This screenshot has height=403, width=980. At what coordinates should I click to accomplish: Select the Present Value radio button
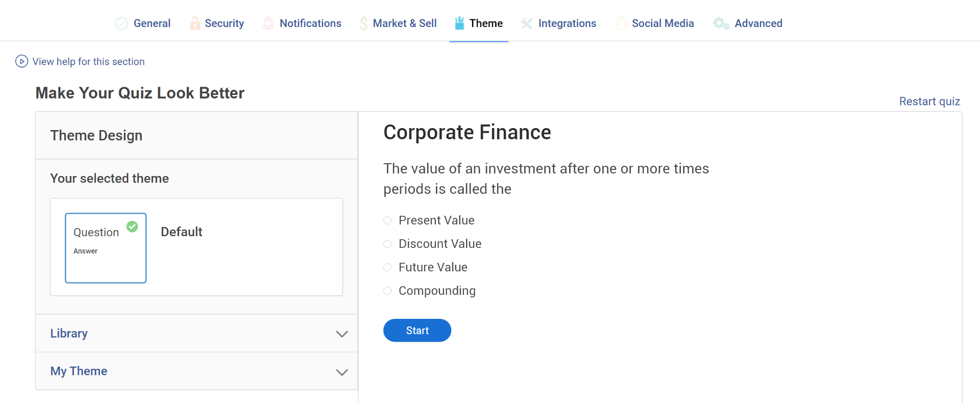pos(387,220)
